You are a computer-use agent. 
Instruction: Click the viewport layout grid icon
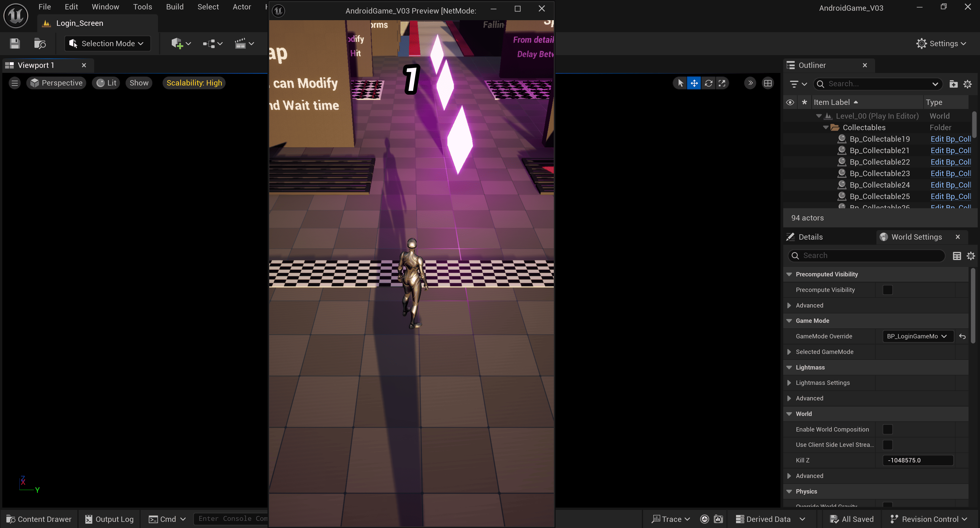point(768,83)
